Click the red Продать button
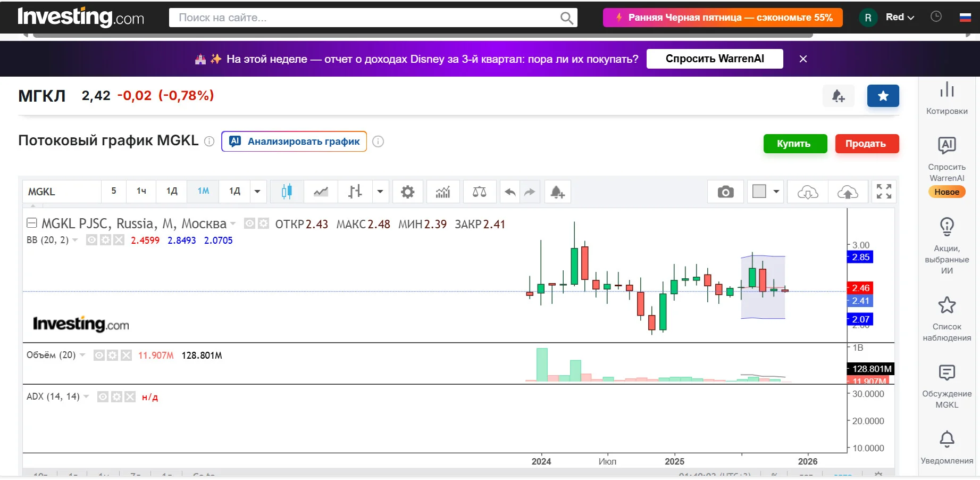Image resolution: width=980 pixels, height=480 pixels. [x=867, y=144]
